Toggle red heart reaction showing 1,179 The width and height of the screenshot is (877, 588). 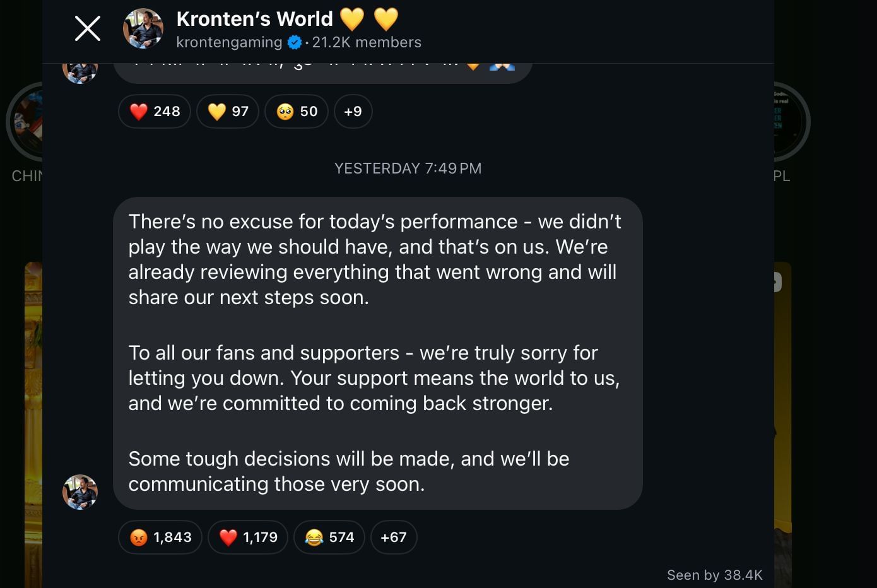point(248,538)
